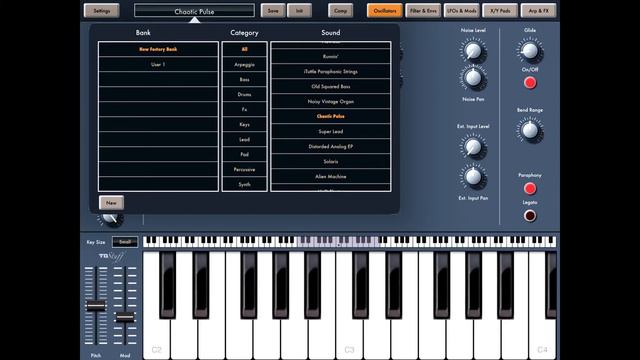Toggle the Paraphony button
640x360 pixels.
[530, 188]
